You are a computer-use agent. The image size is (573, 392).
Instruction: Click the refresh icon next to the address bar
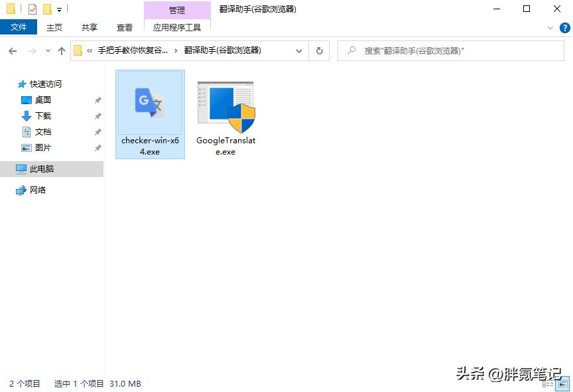coord(319,50)
